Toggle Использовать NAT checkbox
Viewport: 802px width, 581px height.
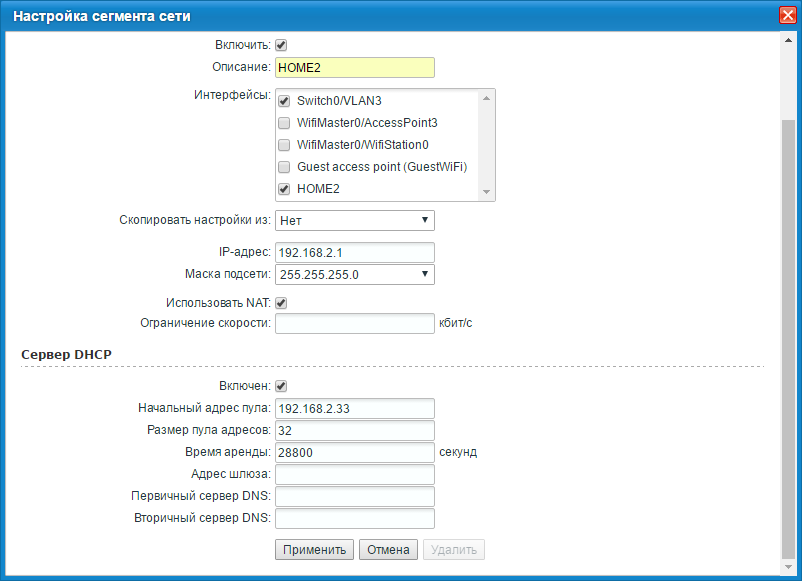pyautogui.click(x=281, y=303)
